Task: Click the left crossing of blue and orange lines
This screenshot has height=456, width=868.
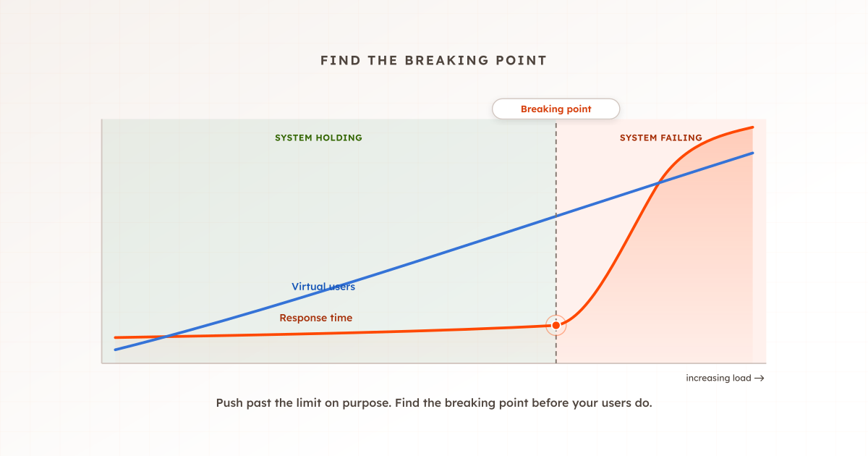Action: coord(167,337)
